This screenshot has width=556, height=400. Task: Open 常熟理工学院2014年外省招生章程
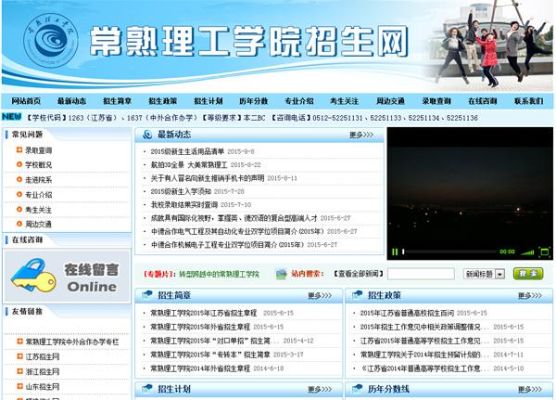click(200, 368)
